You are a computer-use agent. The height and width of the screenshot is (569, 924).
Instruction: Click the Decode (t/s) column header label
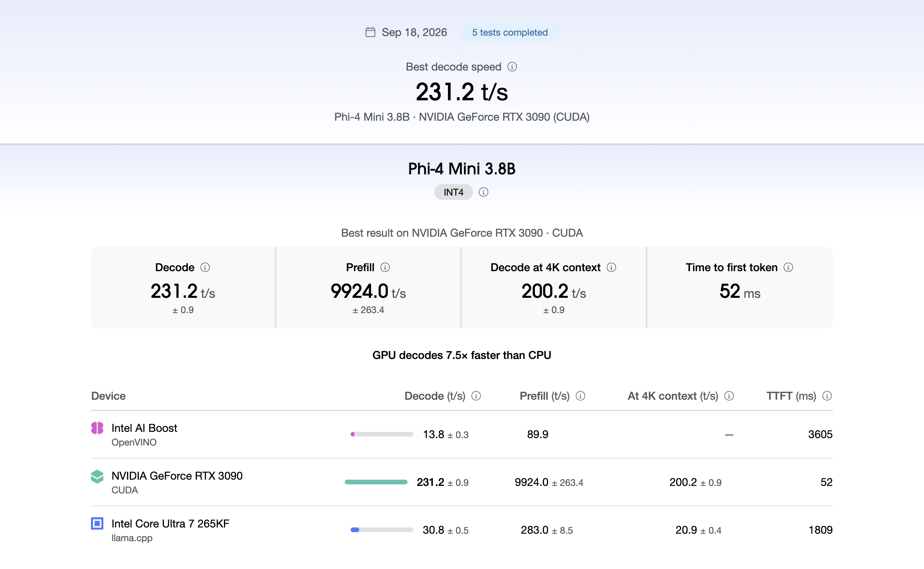coord(435,396)
